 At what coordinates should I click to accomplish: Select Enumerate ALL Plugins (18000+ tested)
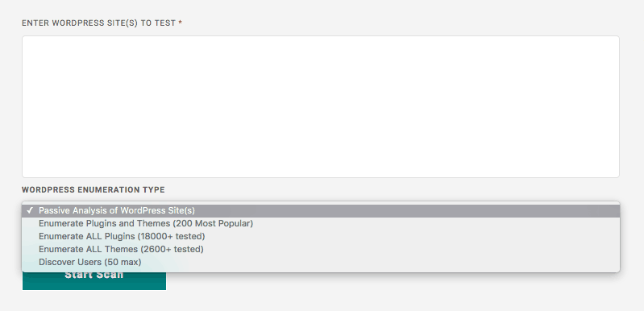point(320,236)
